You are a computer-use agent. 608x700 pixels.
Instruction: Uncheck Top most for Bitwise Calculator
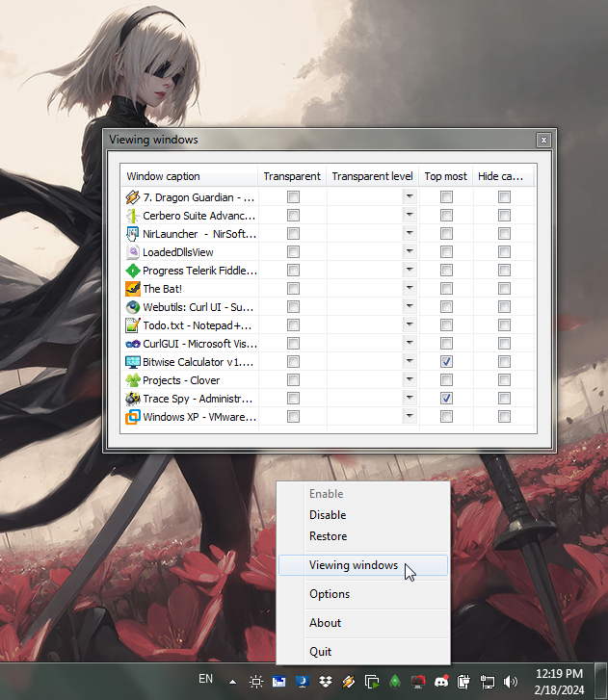[446, 362]
